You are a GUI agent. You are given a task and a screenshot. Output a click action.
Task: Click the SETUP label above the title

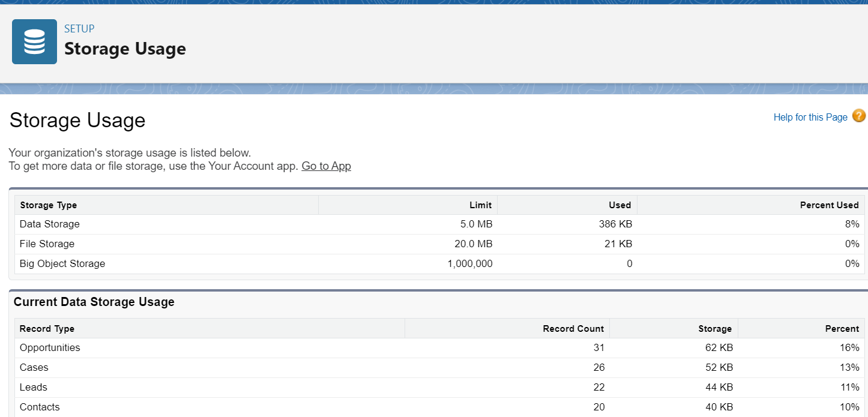tap(79, 28)
